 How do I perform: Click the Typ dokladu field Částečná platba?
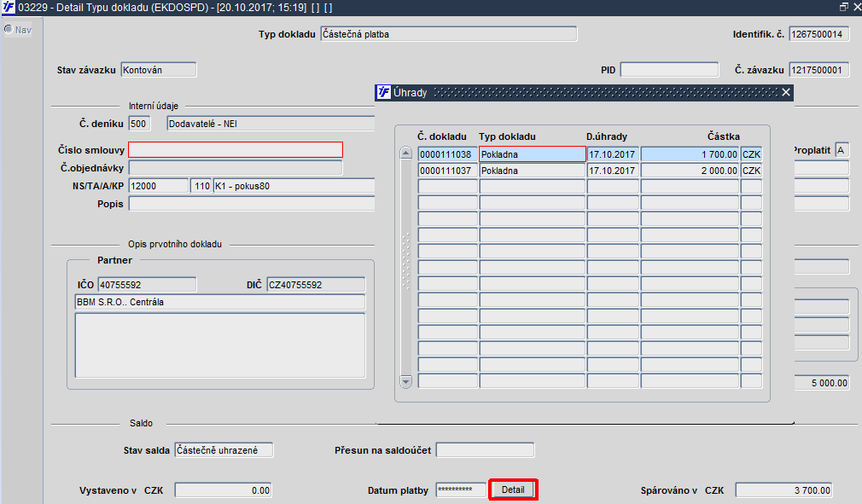click(449, 34)
